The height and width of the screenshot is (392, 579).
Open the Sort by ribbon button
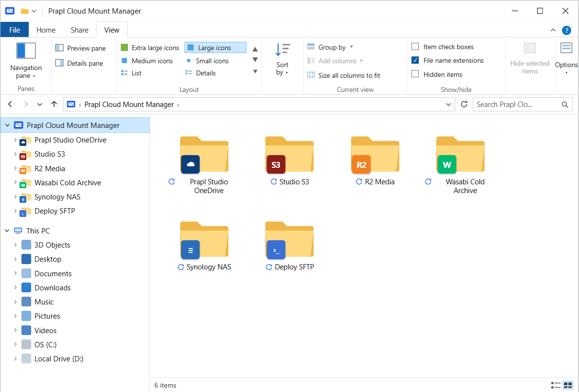coord(282,59)
